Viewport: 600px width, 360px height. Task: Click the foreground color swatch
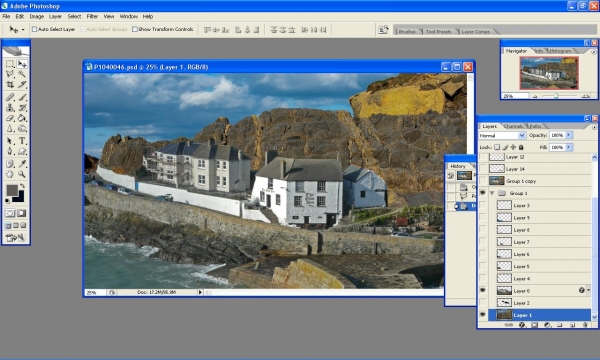click(x=12, y=190)
